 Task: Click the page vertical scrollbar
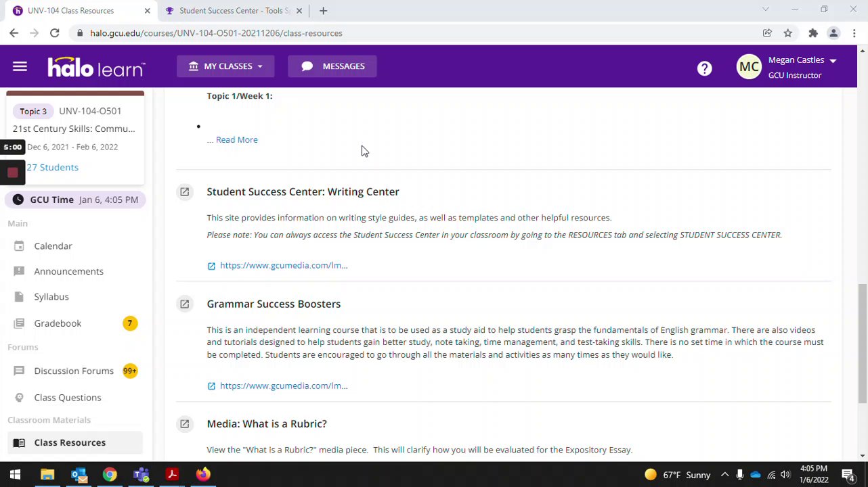pyautogui.click(x=862, y=344)
